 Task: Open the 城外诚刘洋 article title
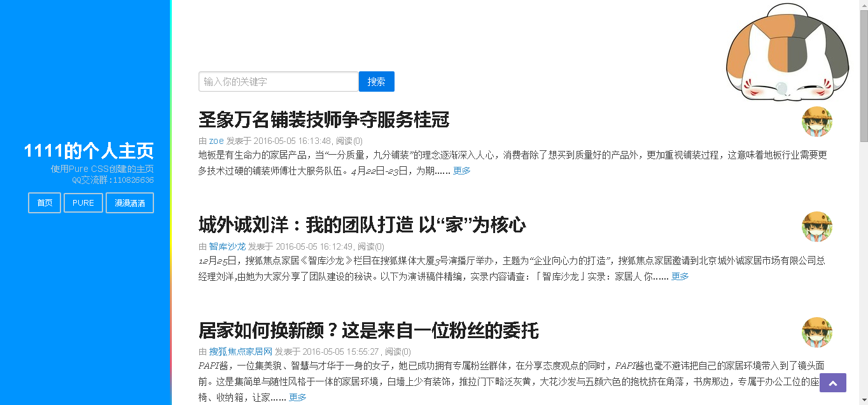(x=362, y=225)
